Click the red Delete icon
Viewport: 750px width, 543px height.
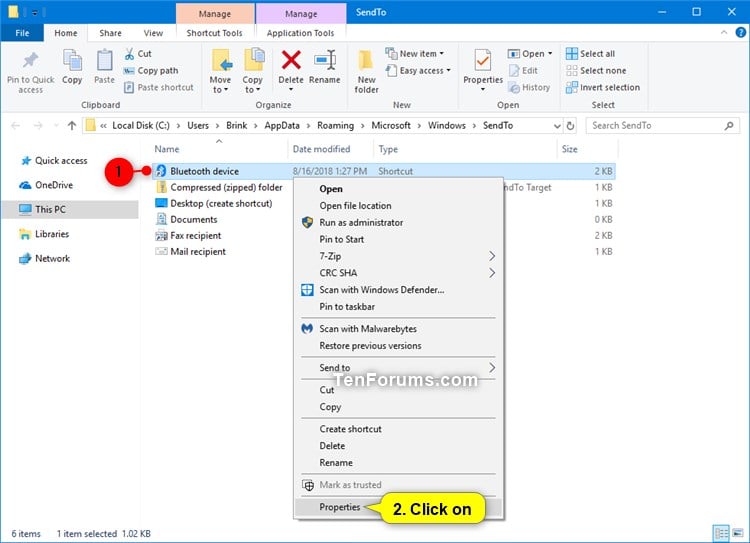click(x=291, y=60)
